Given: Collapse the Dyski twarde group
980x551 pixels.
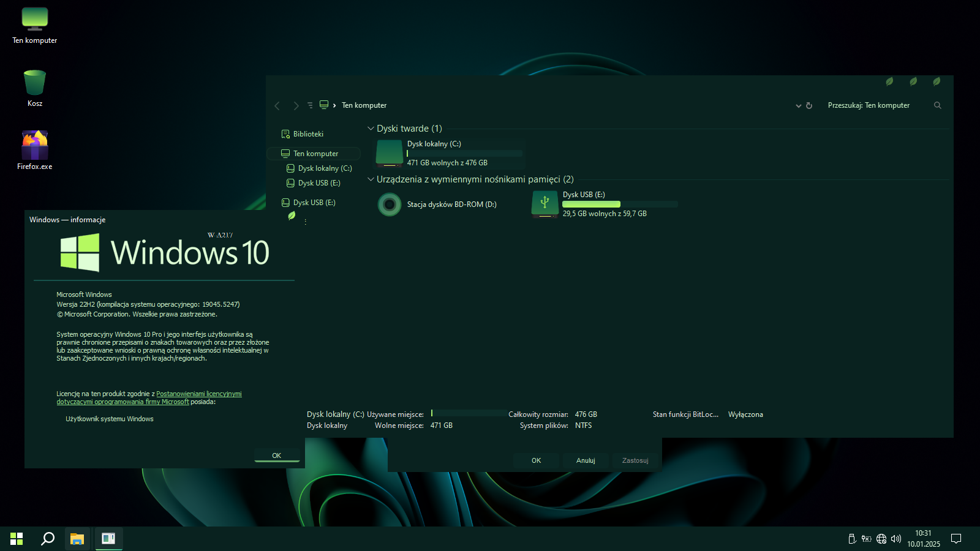Looking at the screenshot, I should pyautogui.click(x=371, y=129).
